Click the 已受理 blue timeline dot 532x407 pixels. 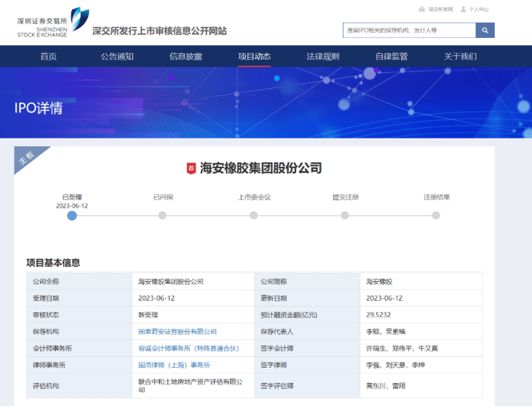click(71, 216)
